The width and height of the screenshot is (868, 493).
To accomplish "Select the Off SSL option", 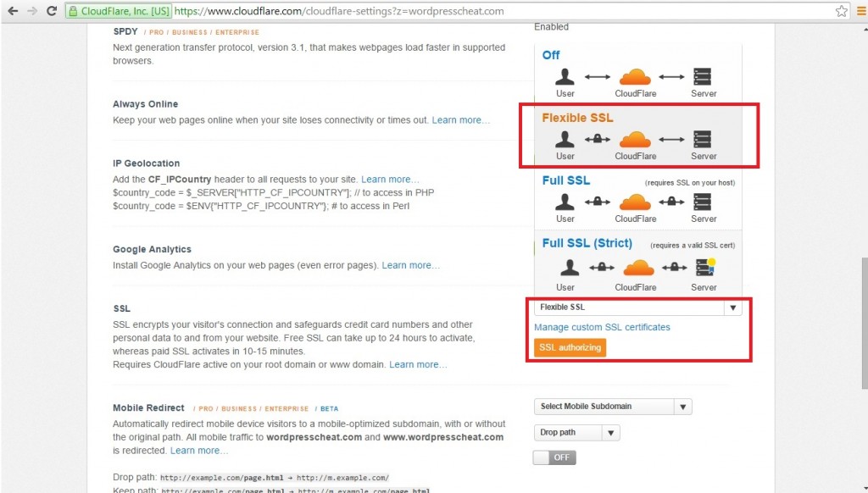I will tap(637, 74).
